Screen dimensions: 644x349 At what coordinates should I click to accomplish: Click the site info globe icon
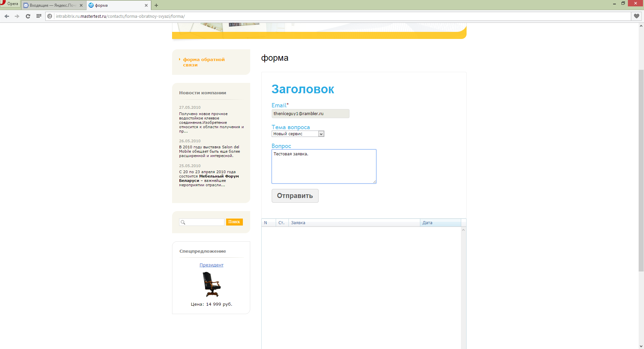tap(50, 16)
